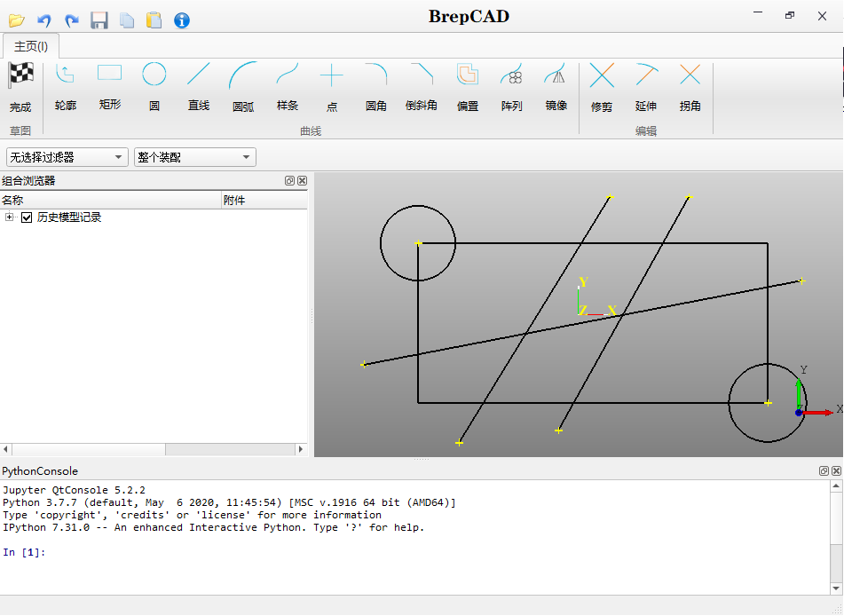Click the 名称 column header
This screenshot has height=616, width=844.
(x=110, y=201)
